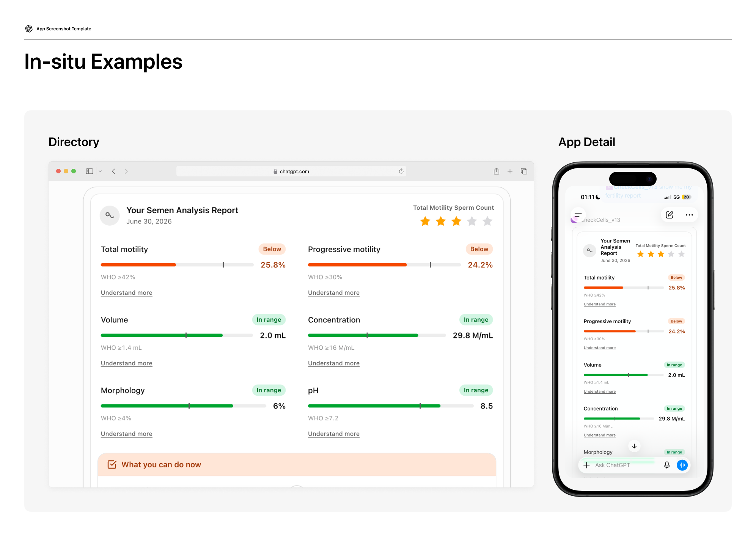This screenshot has height=536, width=756.
Task: Tap Understand more under Total motility on the phone
Action: point(600,304)
